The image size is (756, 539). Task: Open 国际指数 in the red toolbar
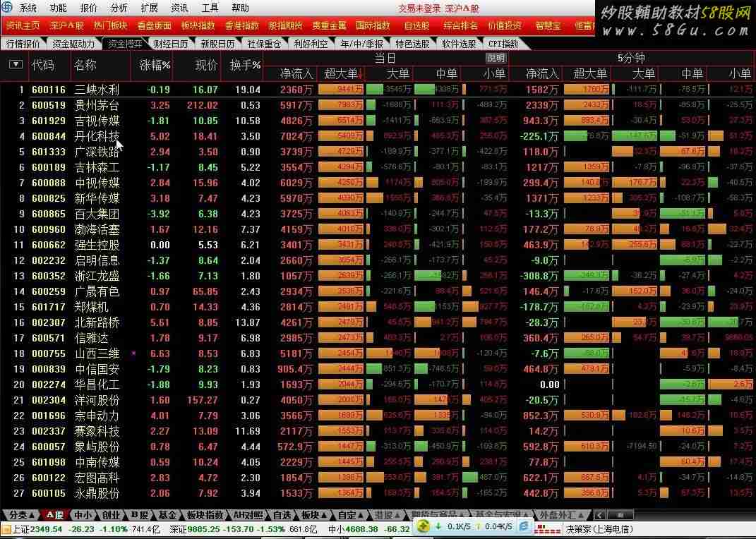coord(373,25)
